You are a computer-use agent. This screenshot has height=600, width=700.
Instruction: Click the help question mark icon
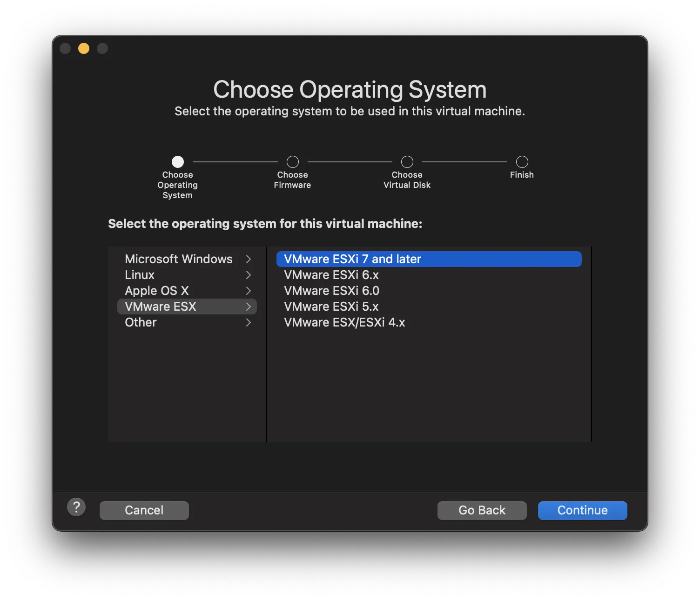tap(76, 507)
